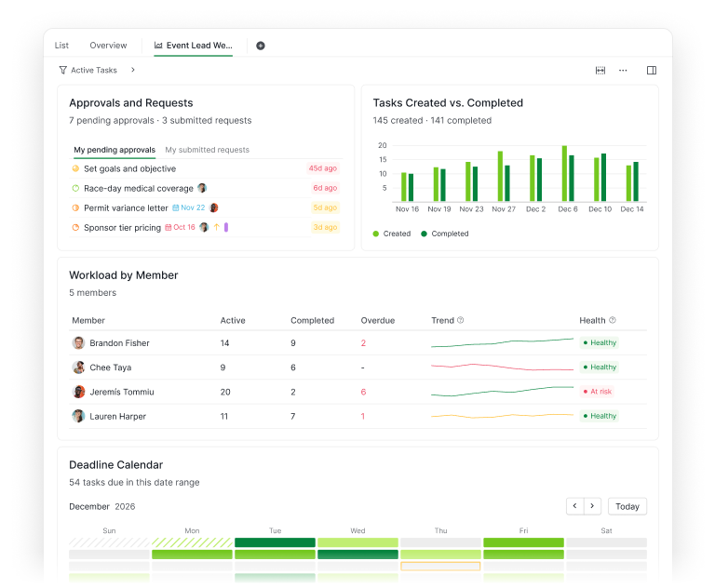Go to next month in Deadline Calendar
Screen dimensions: 715x588
point(592,506)
